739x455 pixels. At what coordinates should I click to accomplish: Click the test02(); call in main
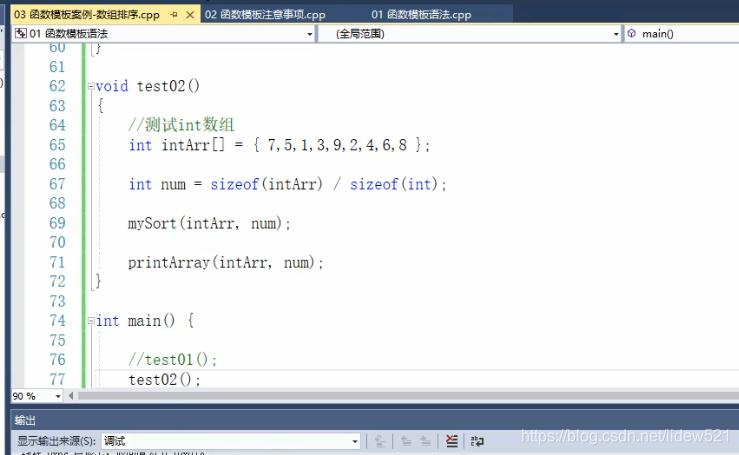165,380
